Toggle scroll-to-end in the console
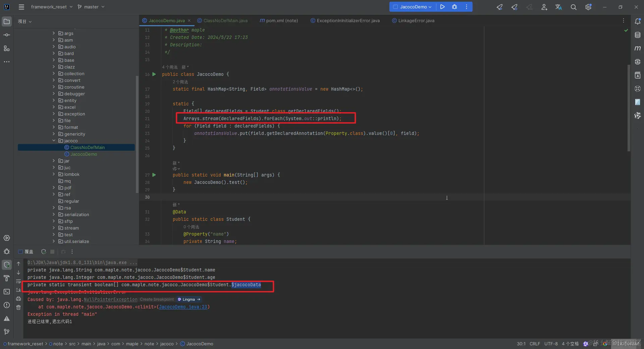 18,290
